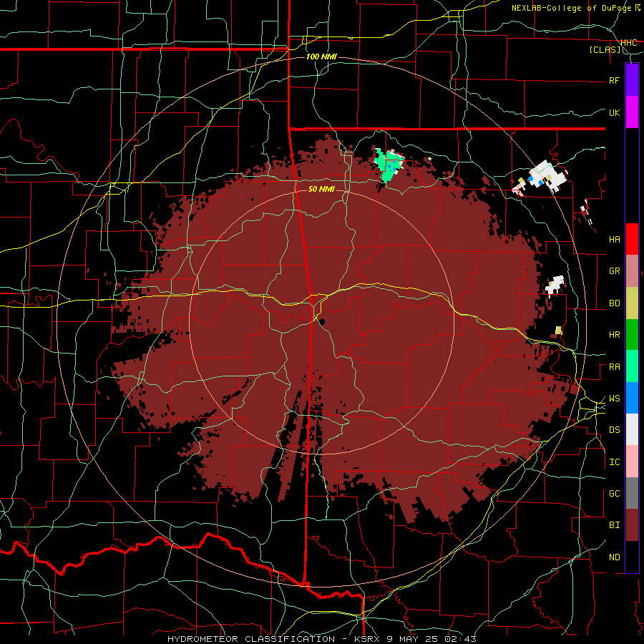Screen dimensions: 644x644
Task: Click the small white echo east of radar
Action: tap(555, 285)
